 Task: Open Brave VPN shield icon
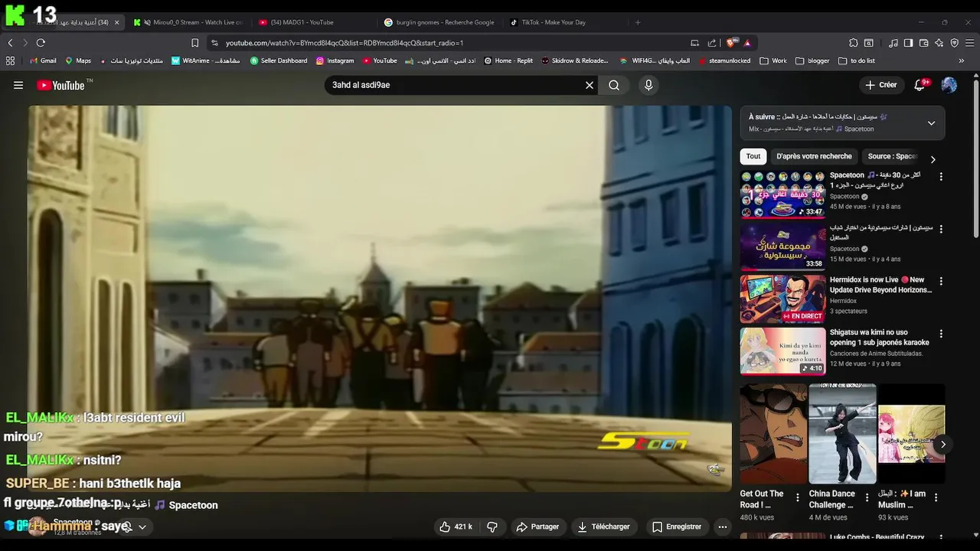(x=954, y=43)
